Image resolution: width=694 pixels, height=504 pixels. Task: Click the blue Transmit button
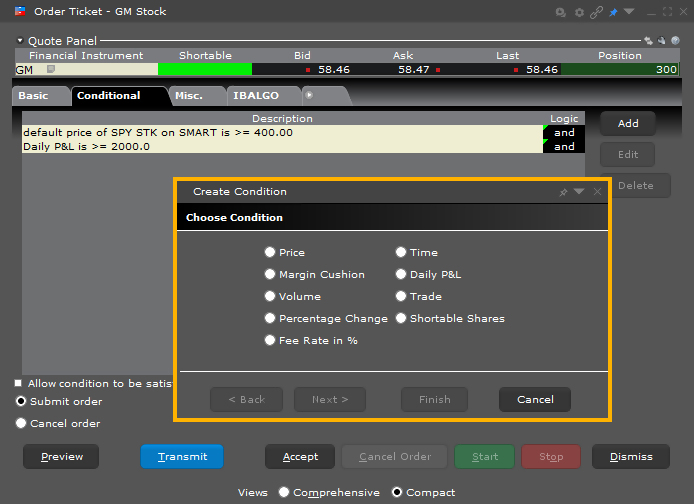[x=182, y=456]
